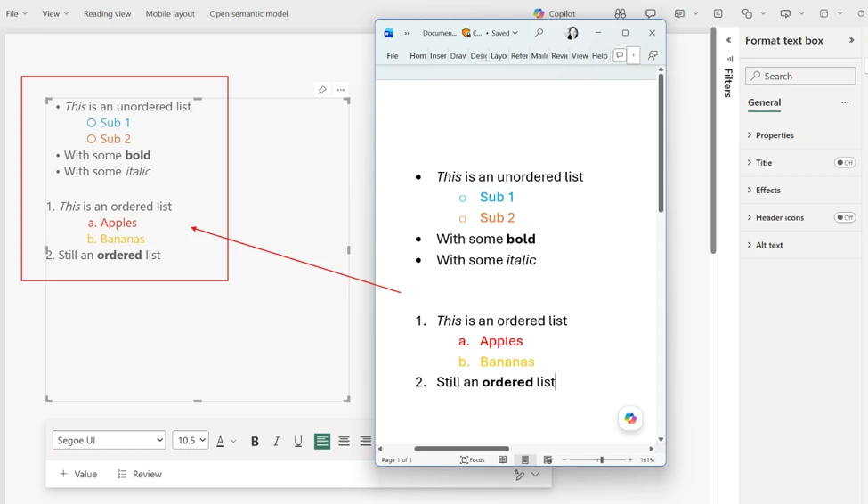Expand the Header icons section

(x=775, y=217)
